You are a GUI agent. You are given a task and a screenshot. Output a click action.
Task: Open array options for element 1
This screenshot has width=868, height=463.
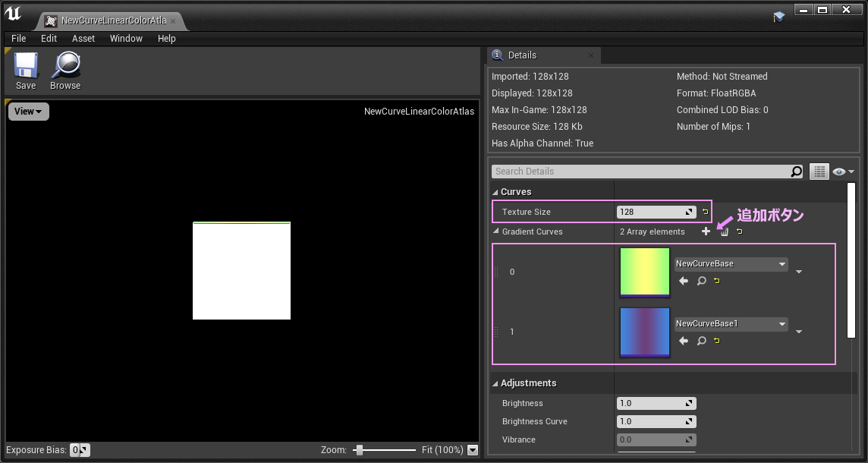click(x=799, y=332)
